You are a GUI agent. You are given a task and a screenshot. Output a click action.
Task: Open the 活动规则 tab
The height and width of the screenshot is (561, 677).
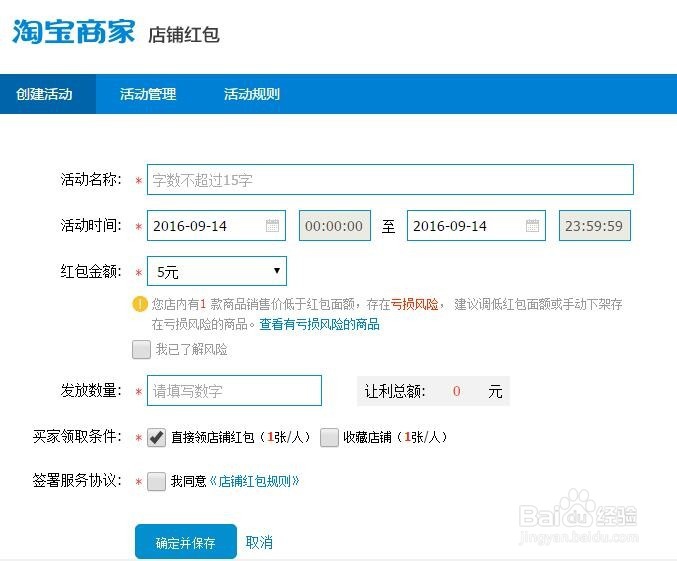252,94
